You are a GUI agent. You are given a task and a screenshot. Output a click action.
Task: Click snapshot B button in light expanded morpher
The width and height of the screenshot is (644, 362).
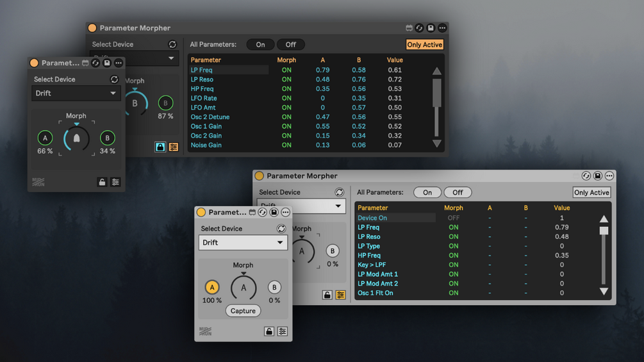[x=333, y=251]
